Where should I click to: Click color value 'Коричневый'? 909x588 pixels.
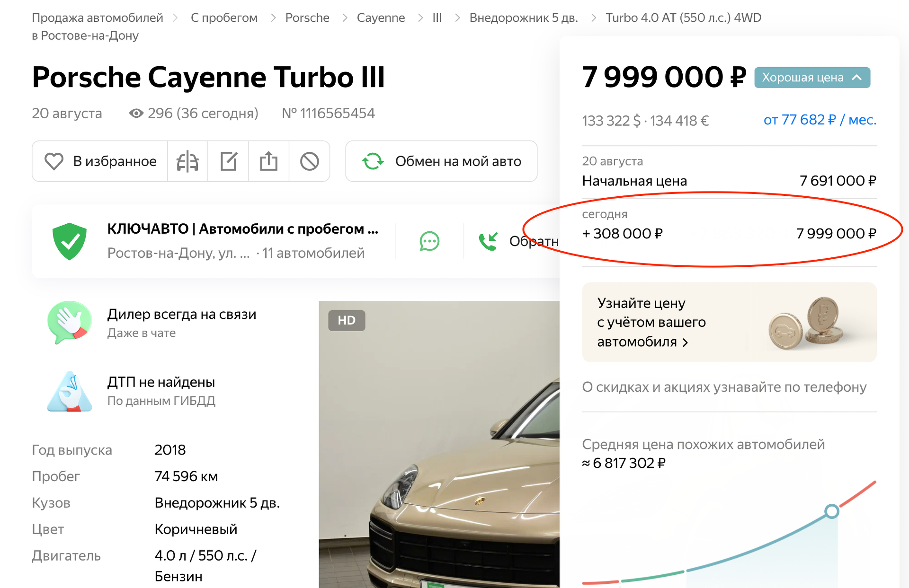[x=196, y=529]
